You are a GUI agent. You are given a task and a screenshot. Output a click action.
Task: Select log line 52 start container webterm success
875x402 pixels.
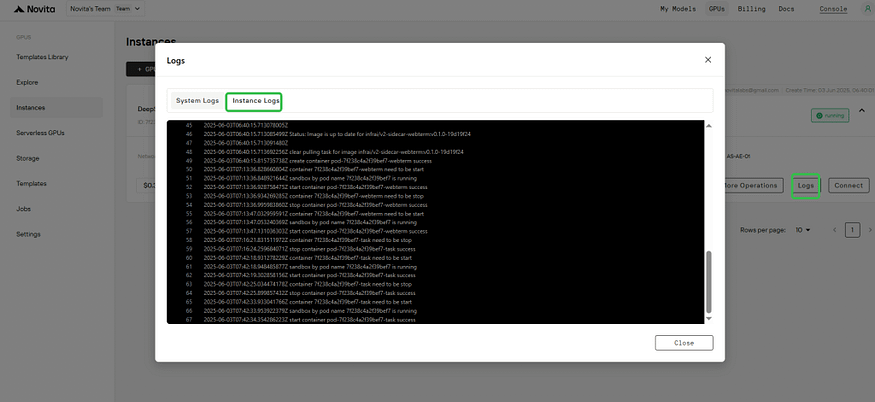pos(316,187)
